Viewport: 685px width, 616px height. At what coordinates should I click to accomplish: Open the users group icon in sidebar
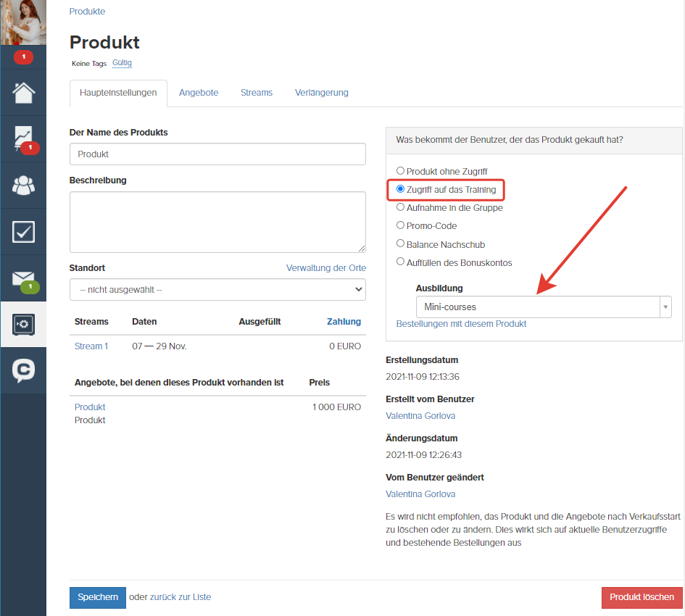tap(23, 186)
